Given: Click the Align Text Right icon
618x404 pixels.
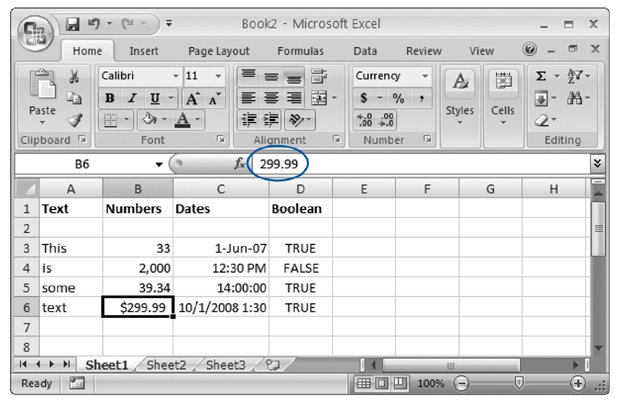Looking at the screenshot, I should 294,98.
